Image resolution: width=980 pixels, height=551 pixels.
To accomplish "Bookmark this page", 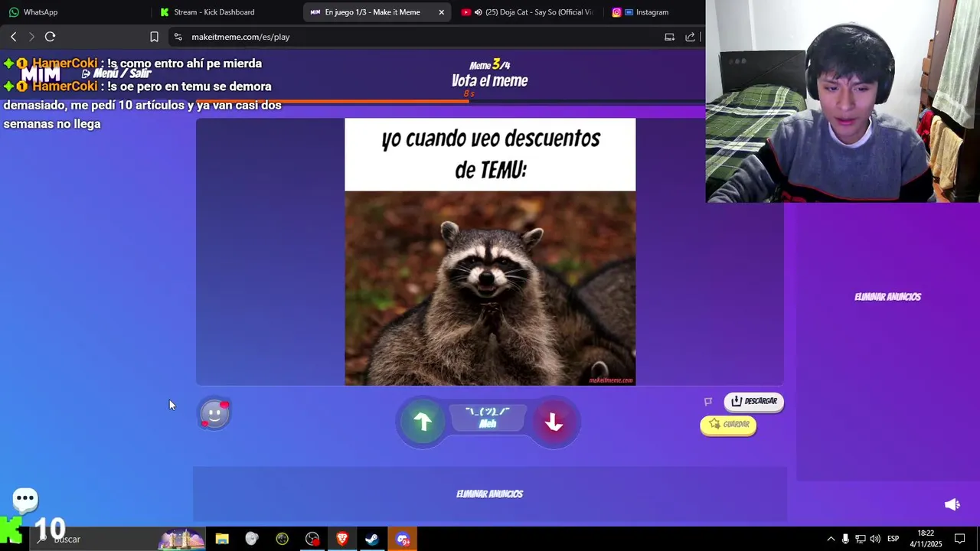I will (154, 37).
